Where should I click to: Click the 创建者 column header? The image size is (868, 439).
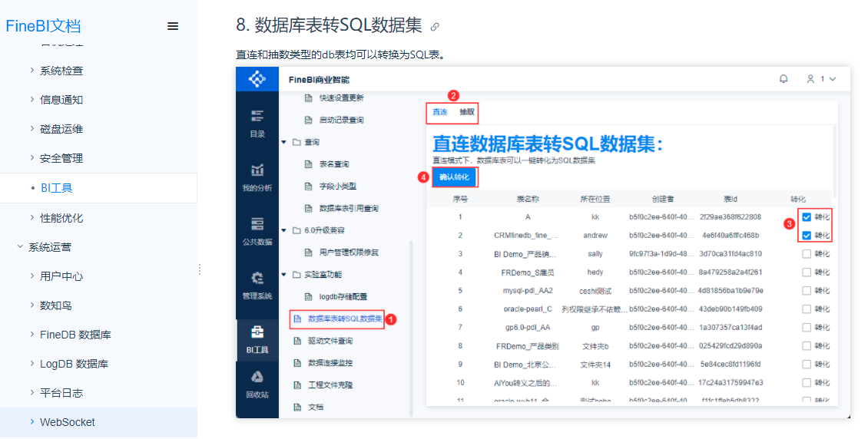(x=663, y=199)
